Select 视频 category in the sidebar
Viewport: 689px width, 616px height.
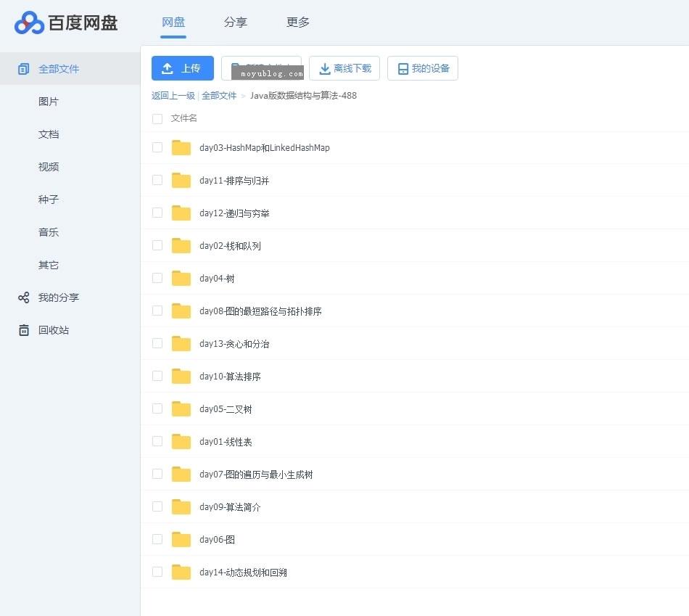(x=49, y=167)
